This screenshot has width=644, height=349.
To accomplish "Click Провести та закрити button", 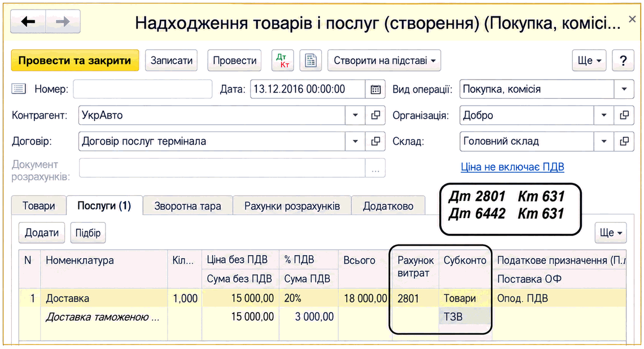I will [75, 60].
